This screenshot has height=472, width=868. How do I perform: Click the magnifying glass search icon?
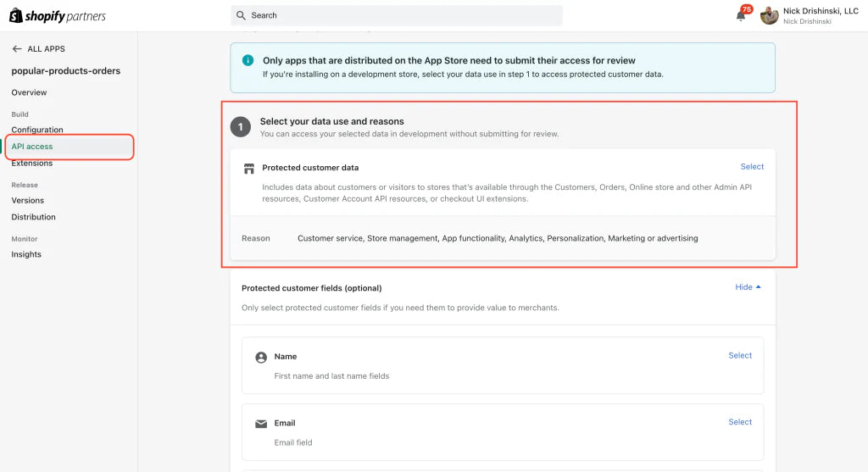[242, 15]
